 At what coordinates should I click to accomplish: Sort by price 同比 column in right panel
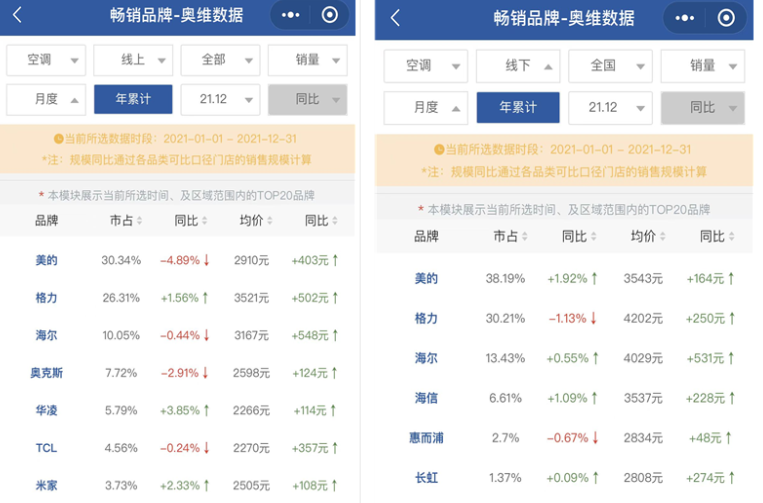717,236
